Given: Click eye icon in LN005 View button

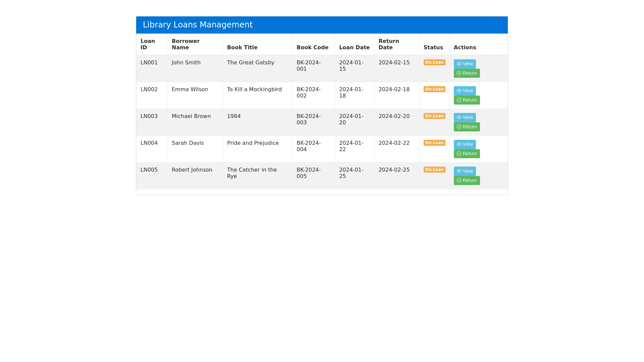Looking at the screenshot, I should (x=459, y=171).
